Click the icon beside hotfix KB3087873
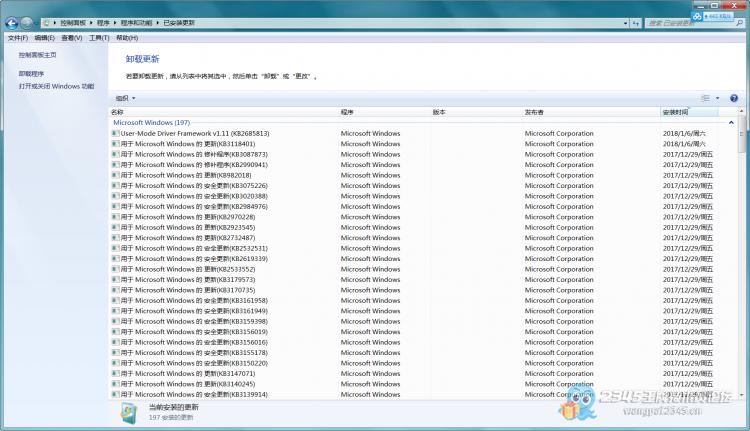 pyautogui.click(x=115, y=155)
